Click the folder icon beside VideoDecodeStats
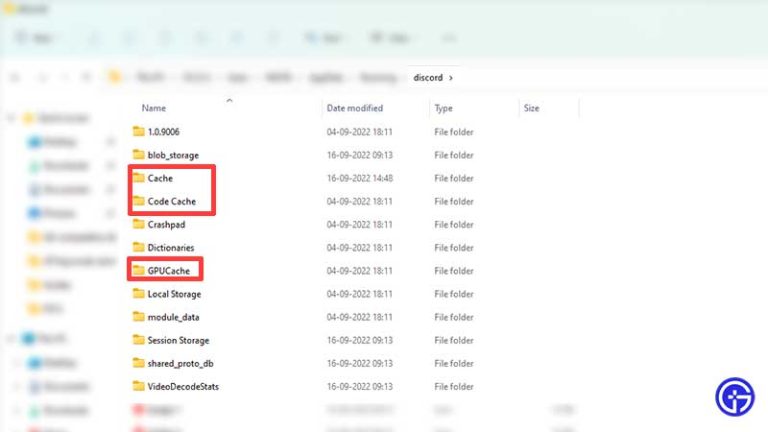This screenshot has height=432, width=768. (x=139, y=386)
